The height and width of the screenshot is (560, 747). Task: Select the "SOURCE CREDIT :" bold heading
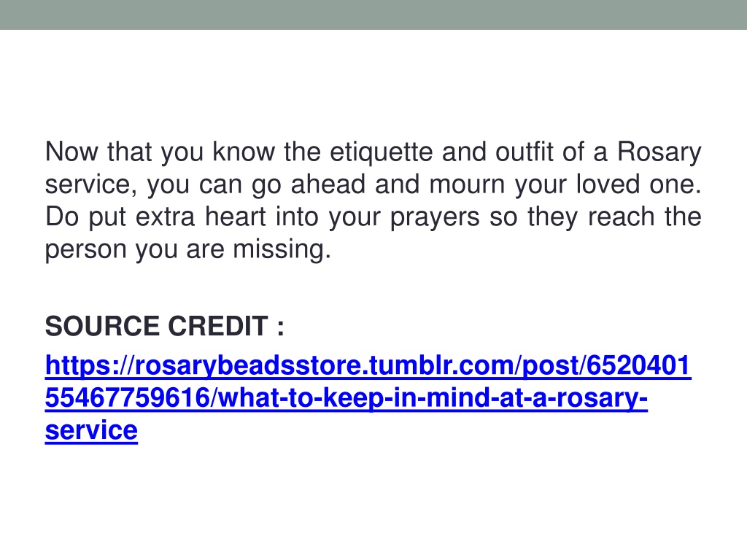tap(164, 326)
